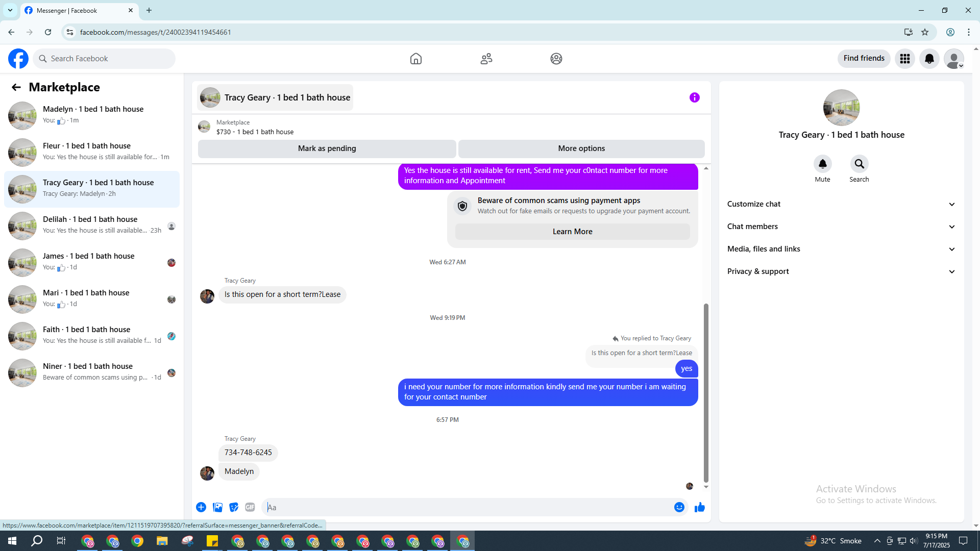Click the Find friends button
980x551 pixels.
point(864,59)
